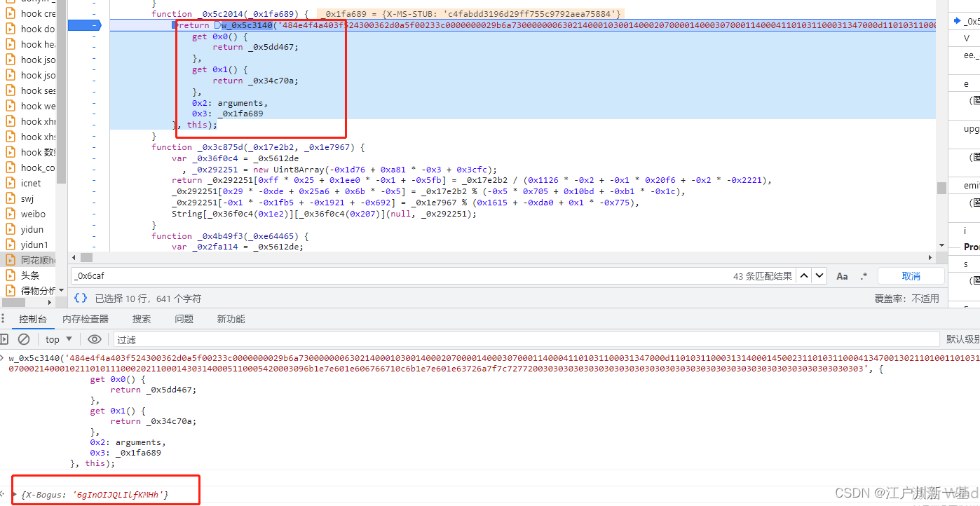Open the hook ses snippet
The height and width of the screenshot is (506, 980).
[38, 90]
